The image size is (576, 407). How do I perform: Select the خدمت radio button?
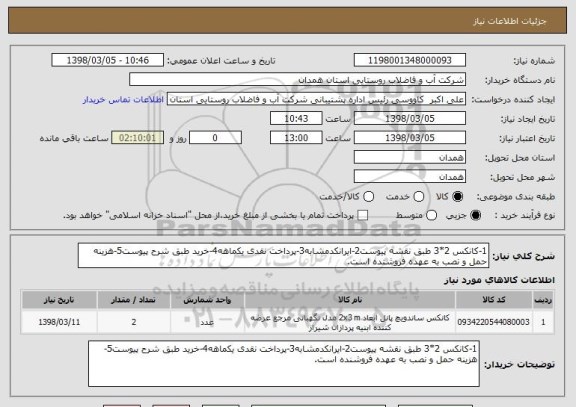(x=419, y=197)
